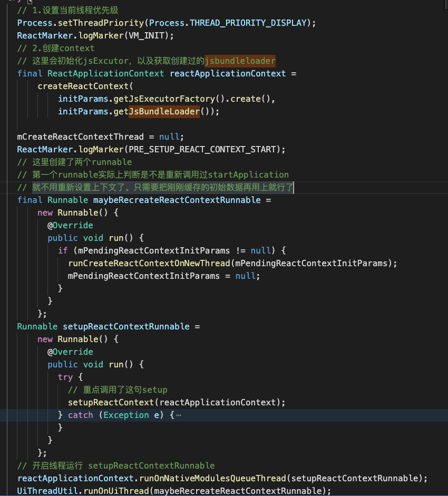The image size is (448, 496).
Task: Click the Exception type in the catch clause
Action: click(126, 415)
